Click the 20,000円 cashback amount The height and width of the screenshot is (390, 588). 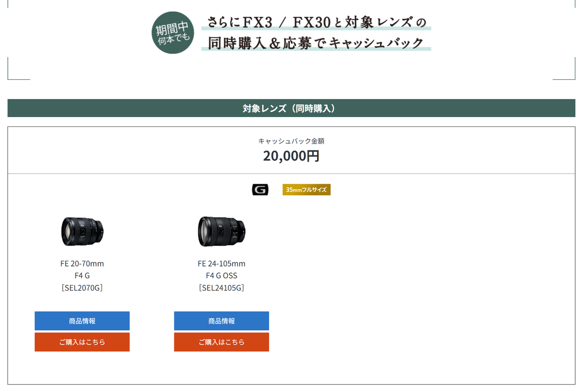coord(291,156)
